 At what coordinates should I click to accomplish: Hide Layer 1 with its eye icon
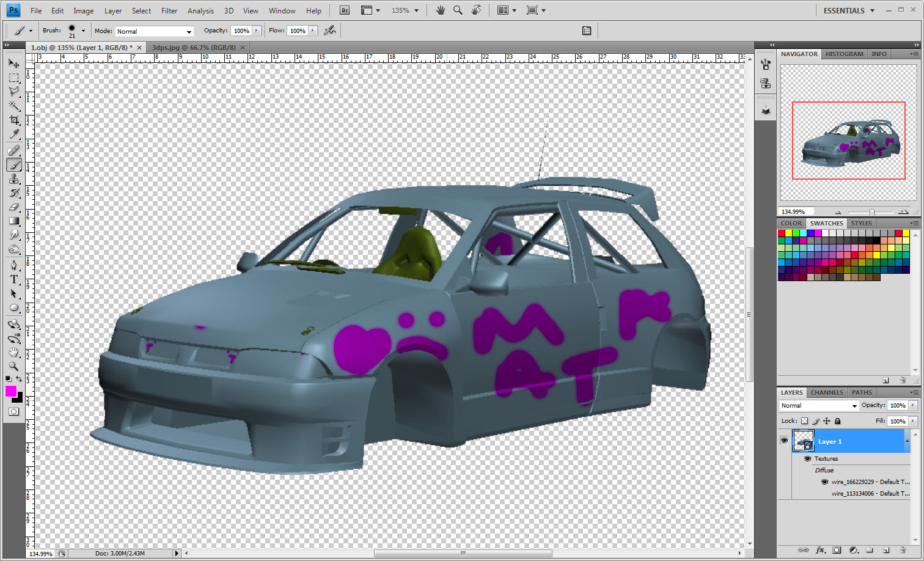click(x=784, y=441)
